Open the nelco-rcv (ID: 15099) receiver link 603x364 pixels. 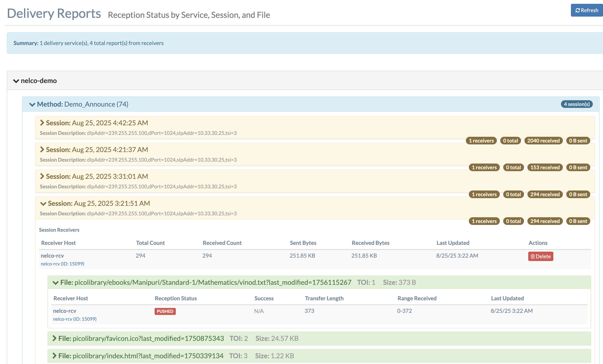62,264
